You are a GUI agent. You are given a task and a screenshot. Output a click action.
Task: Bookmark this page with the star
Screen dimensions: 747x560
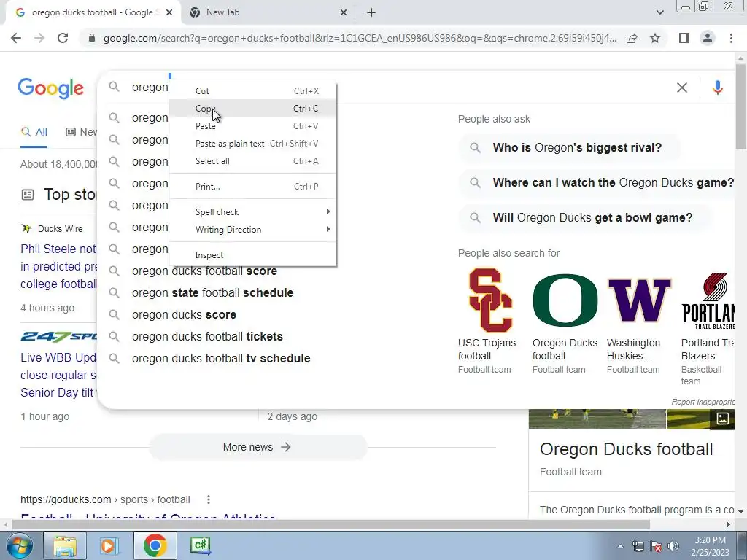click(655, 38)
